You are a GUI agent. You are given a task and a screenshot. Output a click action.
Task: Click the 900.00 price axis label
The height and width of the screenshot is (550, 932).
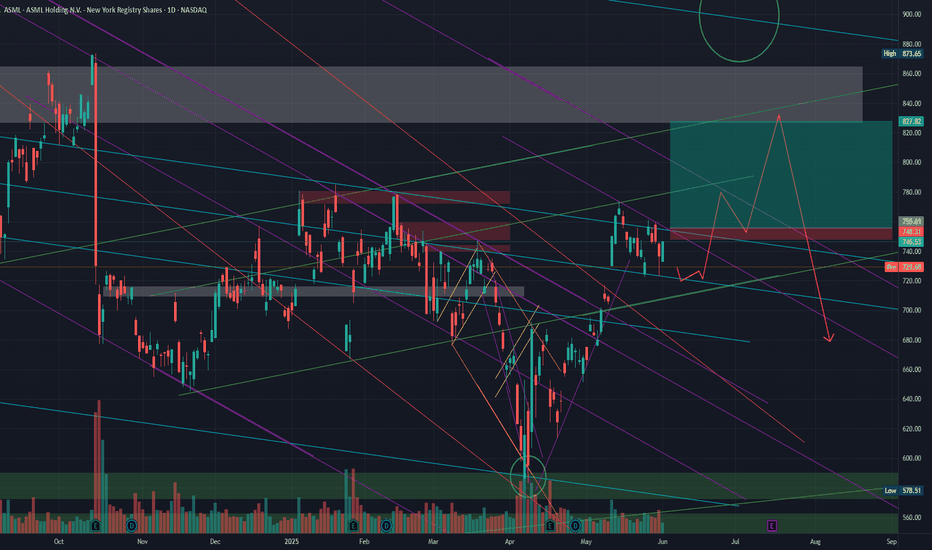click(x=912, y=14)
